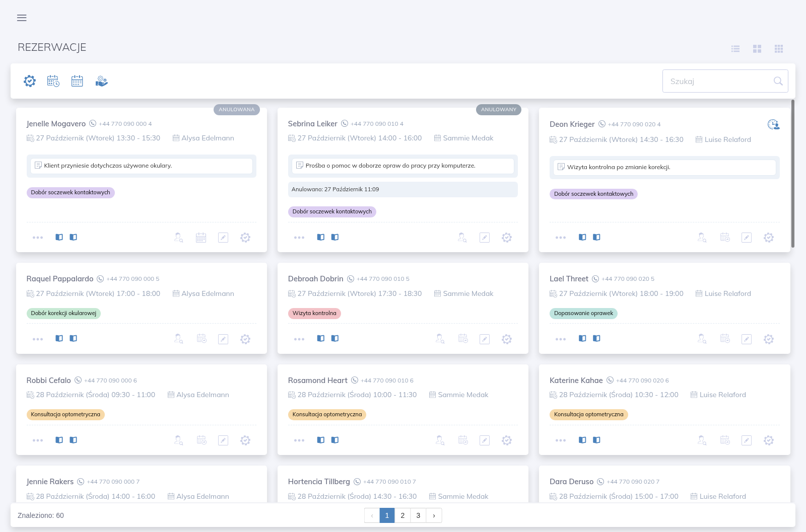Click the clock-person icon on Deon Krieger card
The image size is (806, 532).
coord(773,124)
